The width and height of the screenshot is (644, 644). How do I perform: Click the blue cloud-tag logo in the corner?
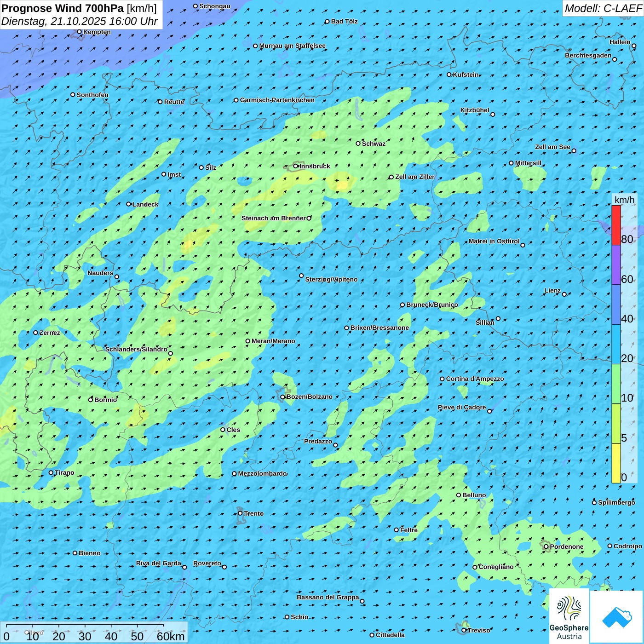[616, 617]
